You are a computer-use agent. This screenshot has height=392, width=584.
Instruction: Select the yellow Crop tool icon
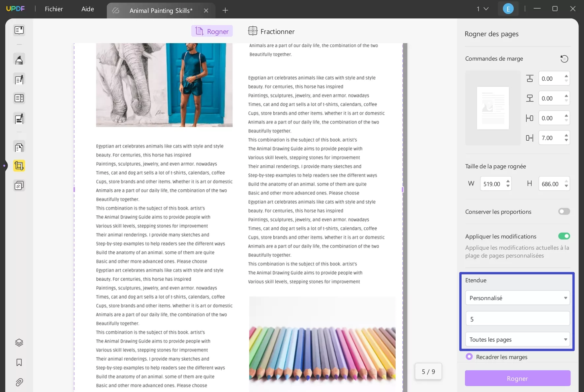(x=19, y=166)
